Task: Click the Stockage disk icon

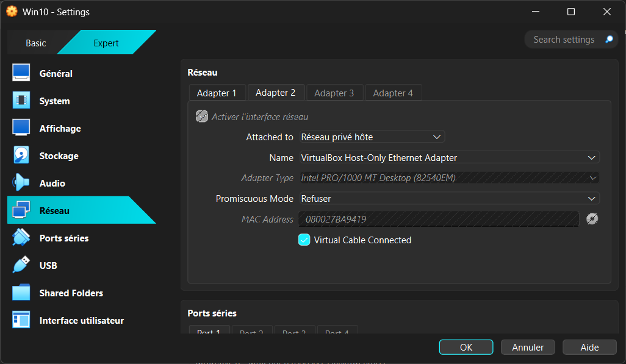Action: (x=21, y=155)
